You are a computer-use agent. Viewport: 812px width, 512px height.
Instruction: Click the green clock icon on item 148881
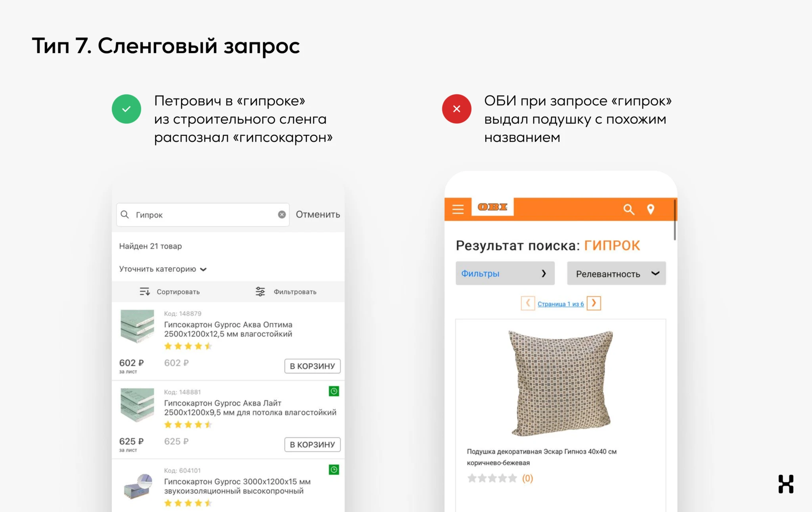click(334, 391)
